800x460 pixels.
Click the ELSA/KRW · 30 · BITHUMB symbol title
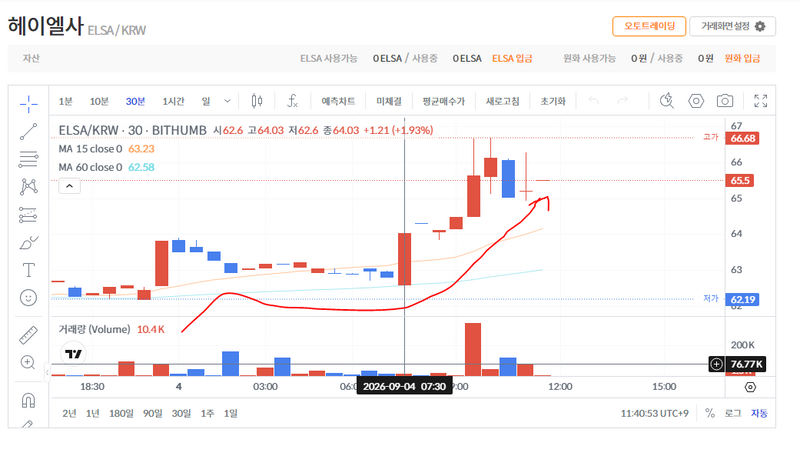133,131
